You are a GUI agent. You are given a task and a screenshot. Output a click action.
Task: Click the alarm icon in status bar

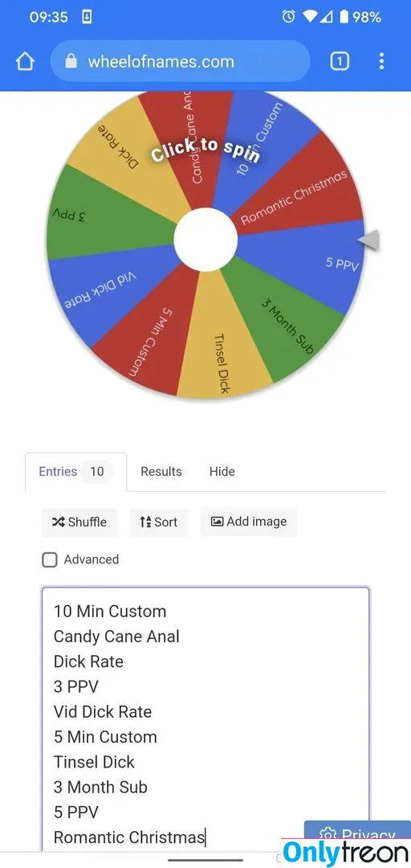coord(288,17)
